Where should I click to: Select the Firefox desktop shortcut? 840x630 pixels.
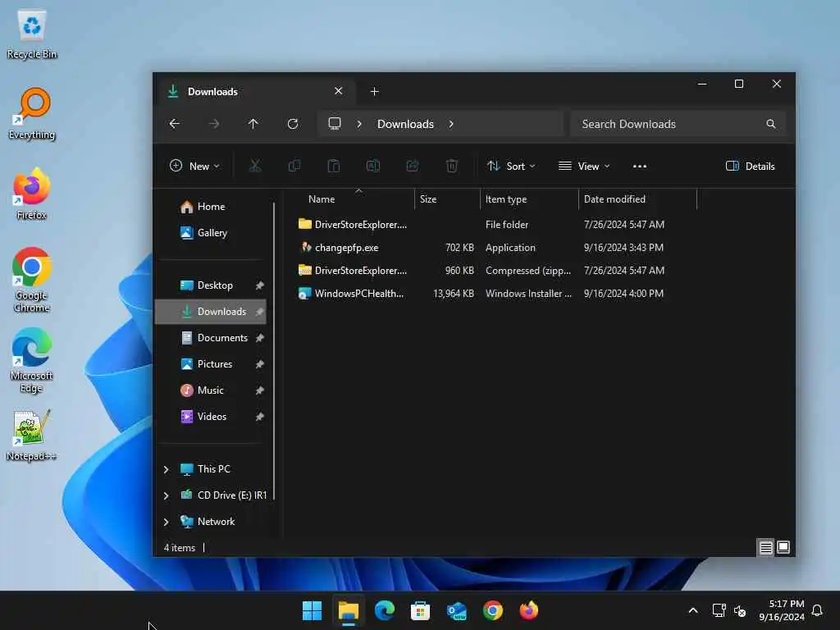tap(32, 194)
